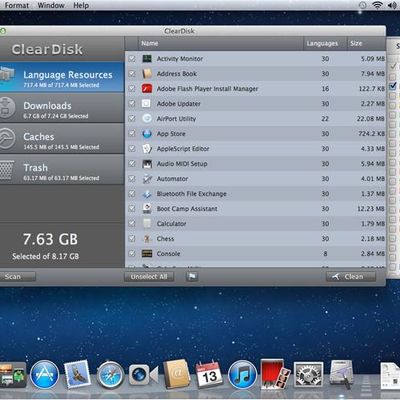Click the AirPort Utility size 22.08 MB

(x=371, y=119)
